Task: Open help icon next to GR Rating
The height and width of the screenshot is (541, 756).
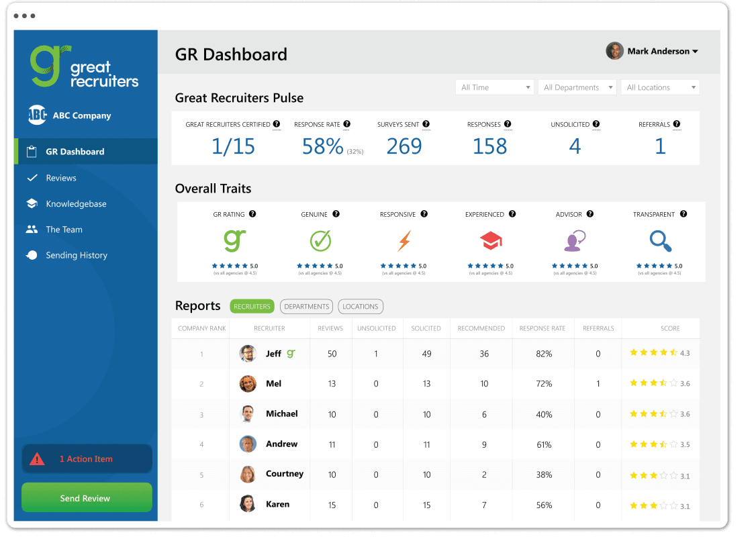Action: [x=252, y=214]
